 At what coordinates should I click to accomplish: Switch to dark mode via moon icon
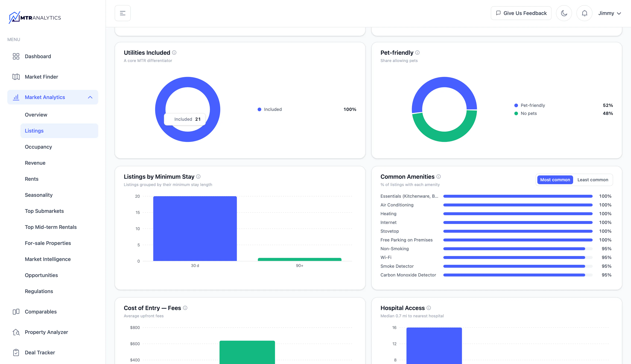pos(564,13)
